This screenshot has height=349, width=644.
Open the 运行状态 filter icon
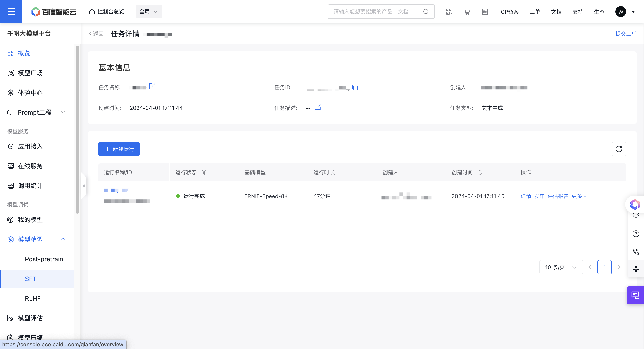point(204,172)
